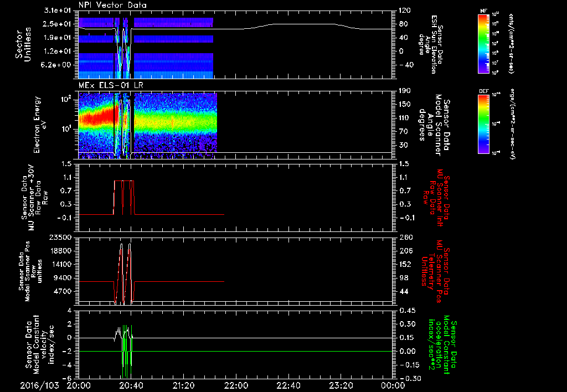Click the 44 telemetry position tick label
This screenshot has width=567, height=392.
[x=404, y=291]
